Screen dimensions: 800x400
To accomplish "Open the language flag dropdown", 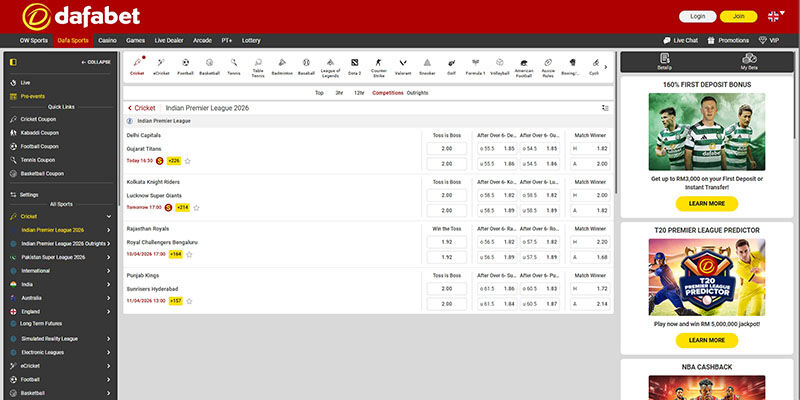I will [x=776, y=16].
